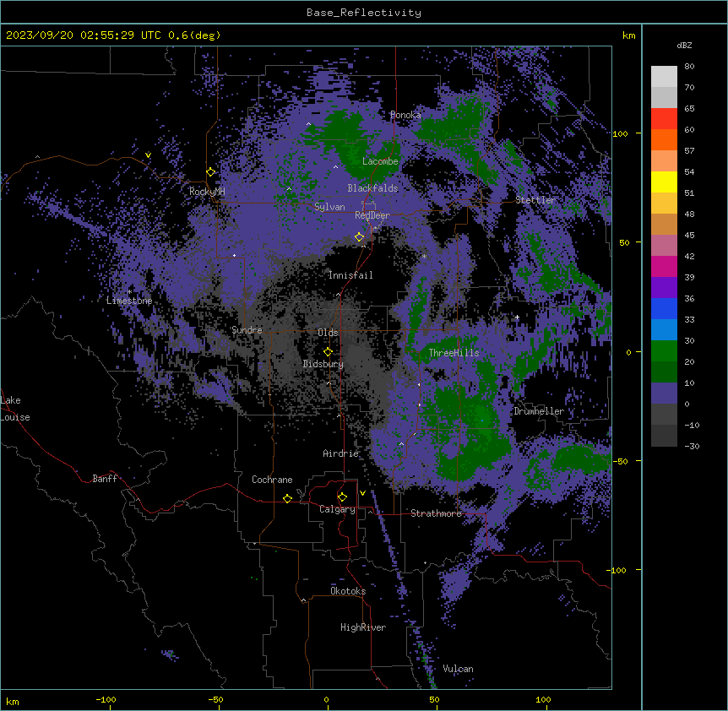Click the Sylvan city label
Viewport: 728px width, 711px height.
click(329, 207)
